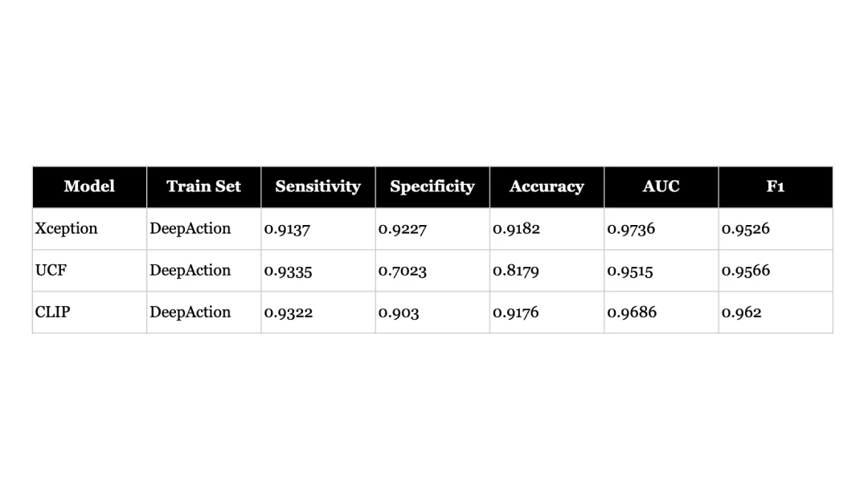This screenshot has height=503, width=868.
Task: Click the Sensitivity column header
Action: click(317, 186)
